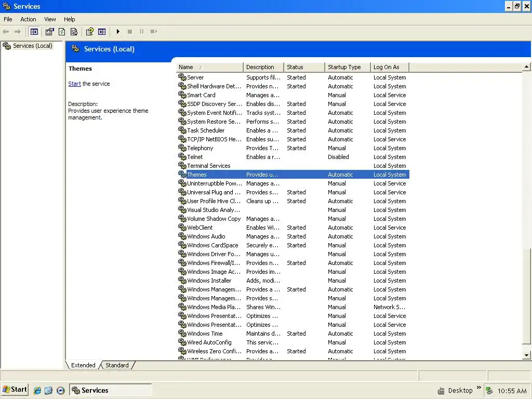The width and height of the screenshot is (532, 399).
Task: Click the scrollbar up arrow in services list
Action: click(526, 67)
